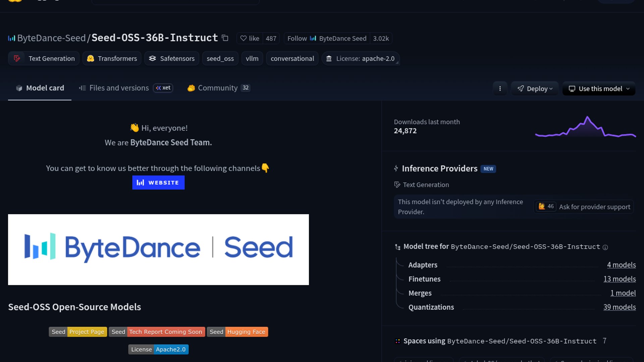Viewport: 644px width, 362px height.
Task: Switch to Files and versions tab
Action: [x=119, y=88]
